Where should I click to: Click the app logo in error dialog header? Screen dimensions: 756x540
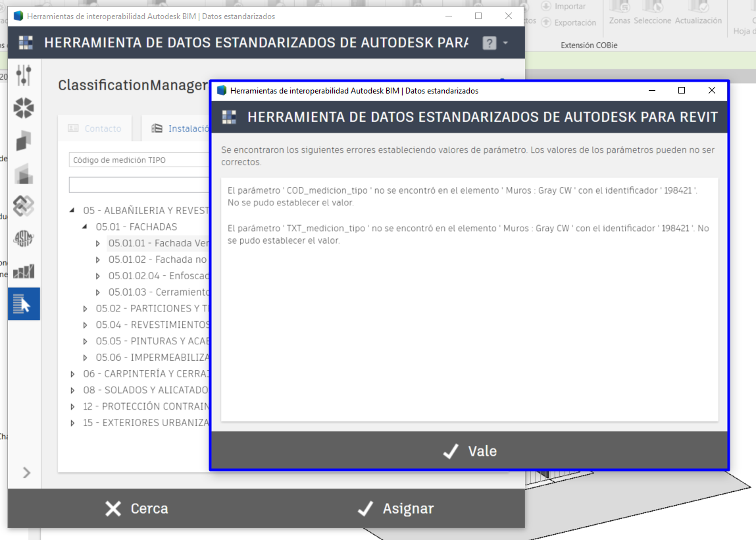click(229, 117)
